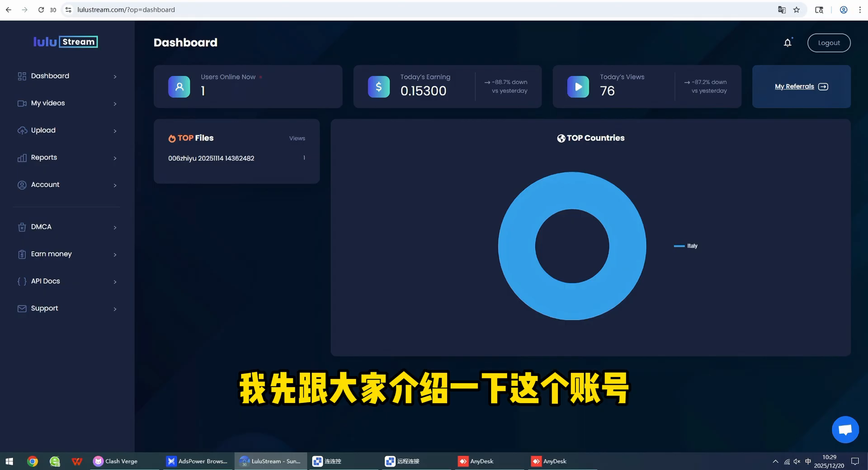Image resolution: width=868 pixels, height=470 pixels.
Task: Expand the Upload chevron
Action: coord(115,131)
